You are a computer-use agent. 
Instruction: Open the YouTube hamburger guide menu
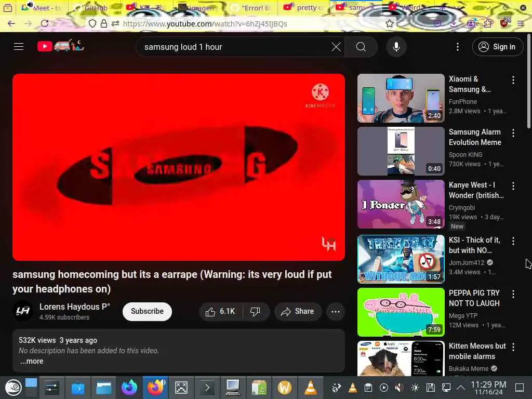pos(19,47)
